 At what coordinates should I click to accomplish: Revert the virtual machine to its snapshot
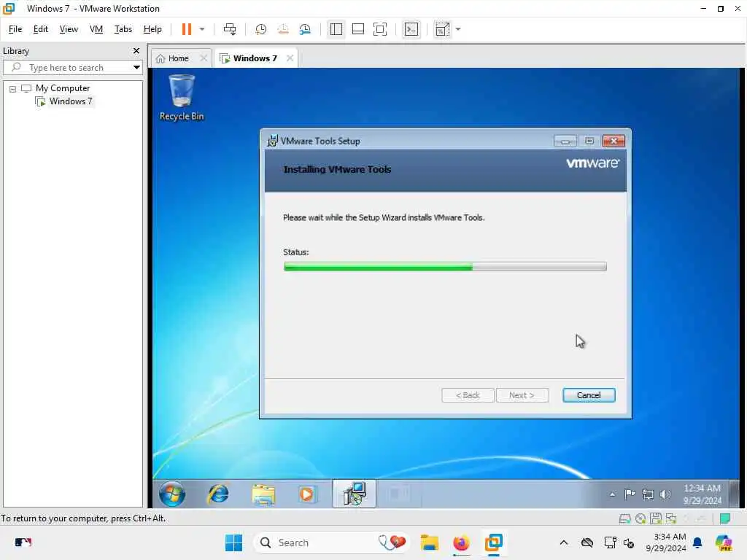click(283, 29)
